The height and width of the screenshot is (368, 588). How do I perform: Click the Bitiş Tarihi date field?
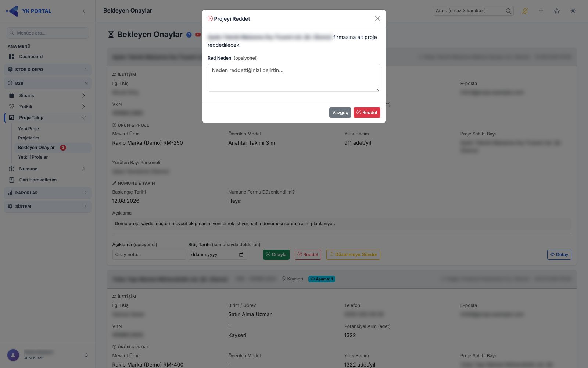(x=218, y=255)
